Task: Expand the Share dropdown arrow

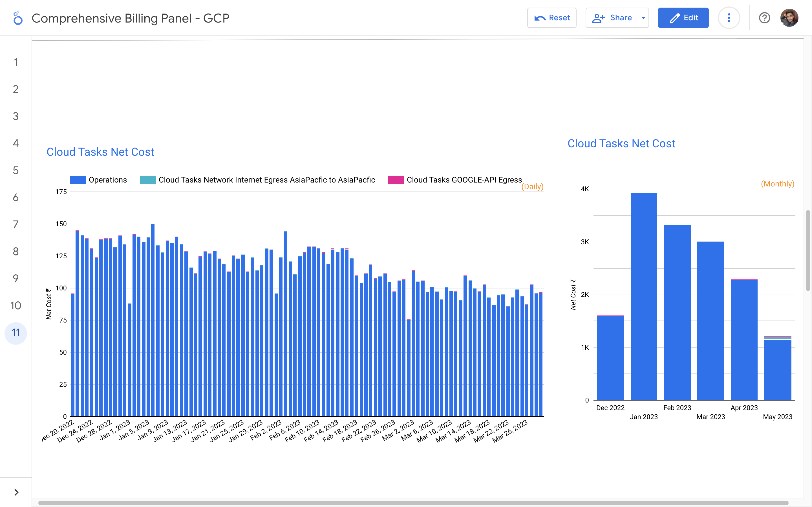Action: pyautogui.click(x=643, y=18)
